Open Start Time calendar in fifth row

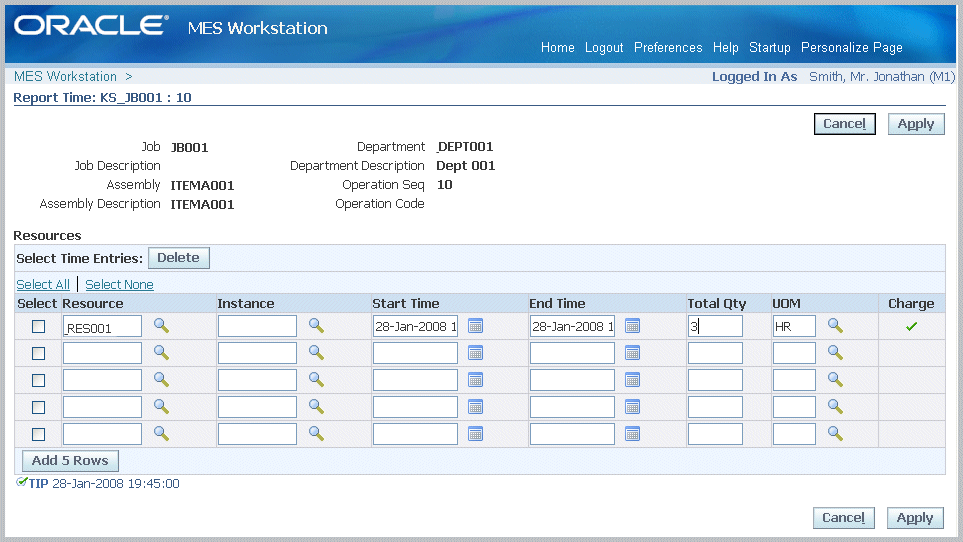[475, 434]
